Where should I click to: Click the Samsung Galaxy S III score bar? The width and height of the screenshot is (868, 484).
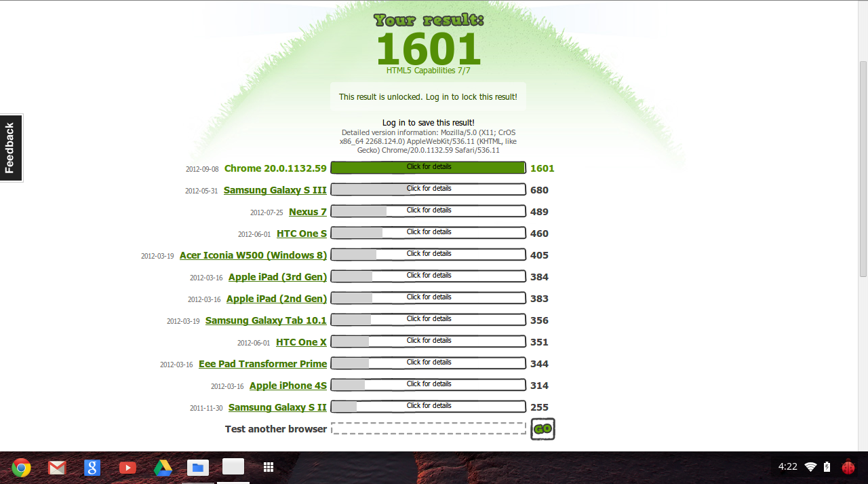[428, 189]
